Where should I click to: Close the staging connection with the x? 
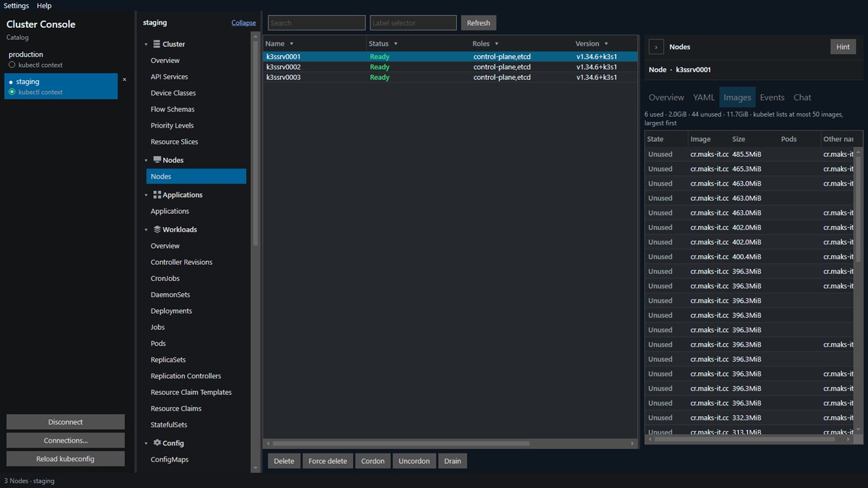coord(124,79)
